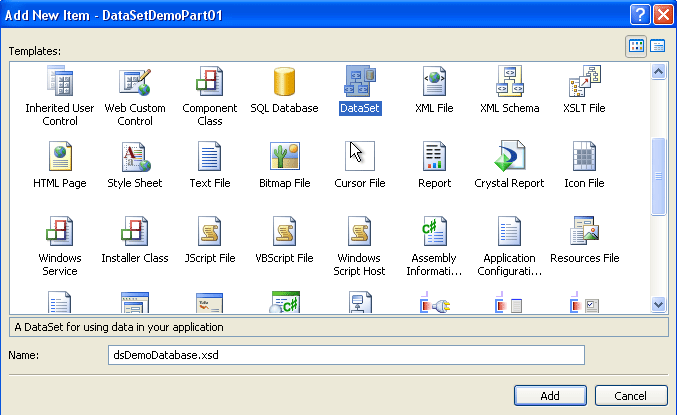Image resolution: width=677 pixels, height=415 pixels.
Task: Choose the Style Sheet template icon
Action: pyautogui.click(x=135, y=156)
